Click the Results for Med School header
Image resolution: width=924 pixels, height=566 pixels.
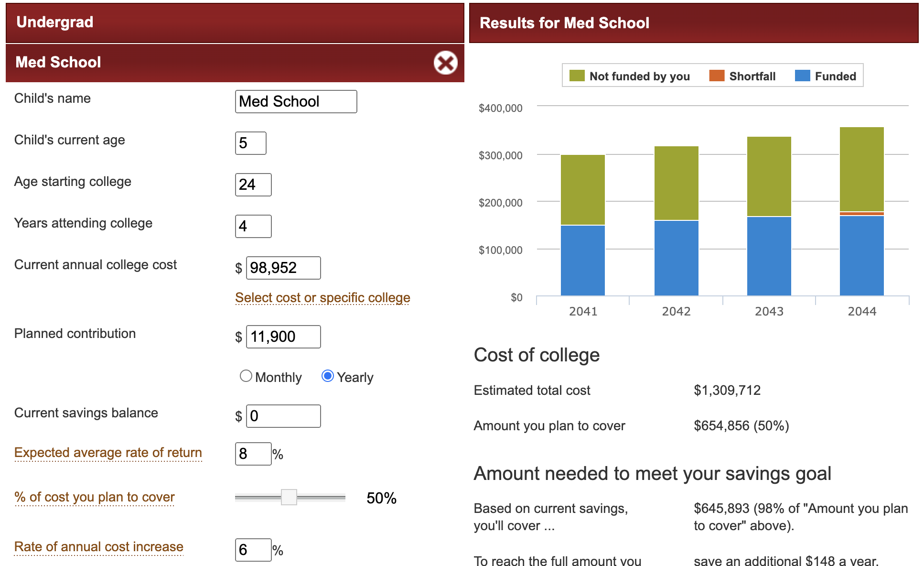[x=693, y=23]
